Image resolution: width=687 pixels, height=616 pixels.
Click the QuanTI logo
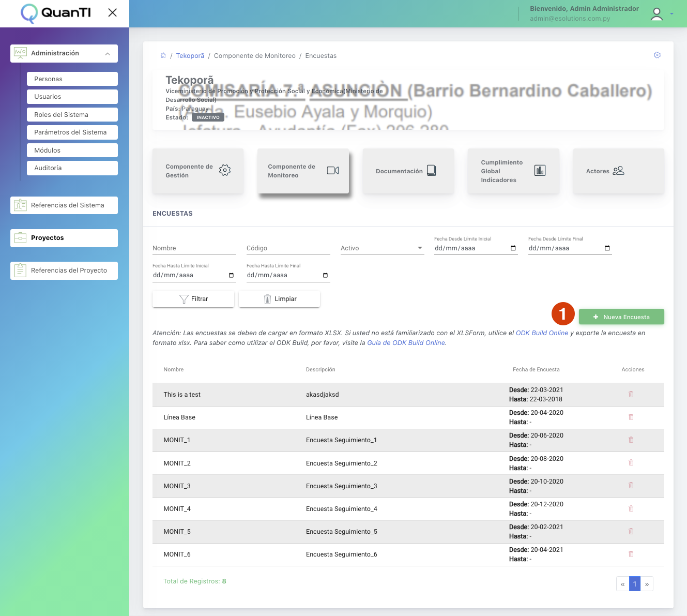pos(56,13)
